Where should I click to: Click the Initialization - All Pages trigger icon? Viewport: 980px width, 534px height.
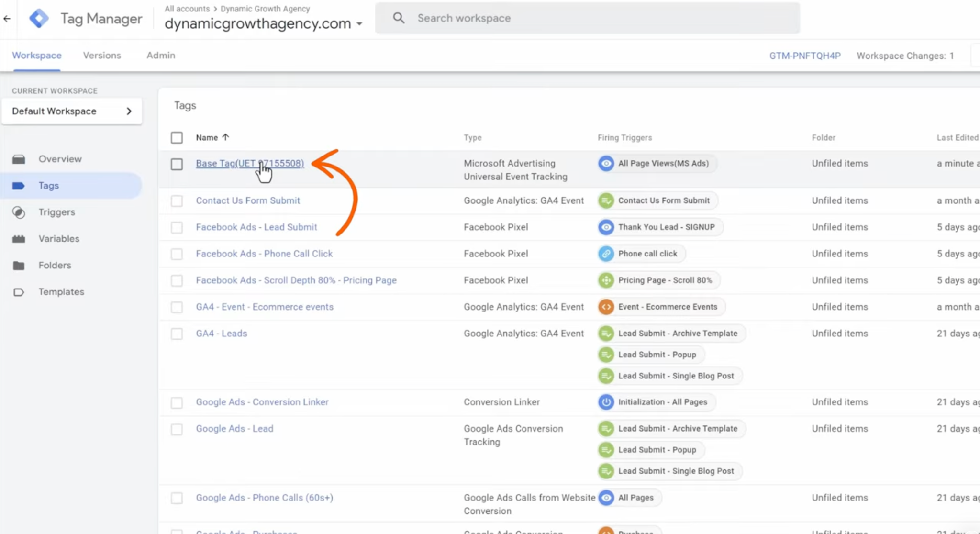606,402
